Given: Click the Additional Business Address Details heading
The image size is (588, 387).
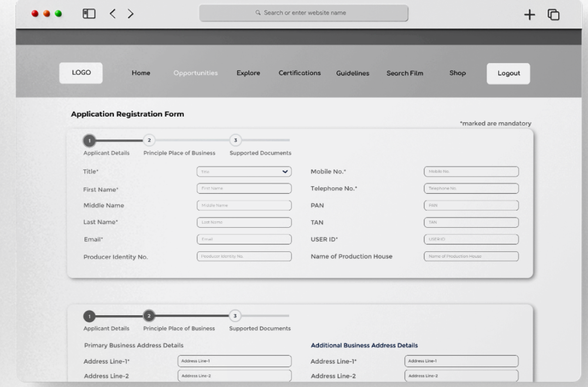Looking at the screenshot, I should click(364, 345).
